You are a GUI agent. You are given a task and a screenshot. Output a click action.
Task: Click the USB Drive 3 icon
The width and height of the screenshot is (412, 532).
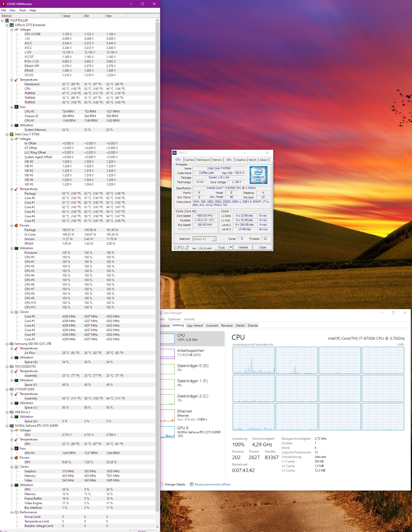point(12,412)
